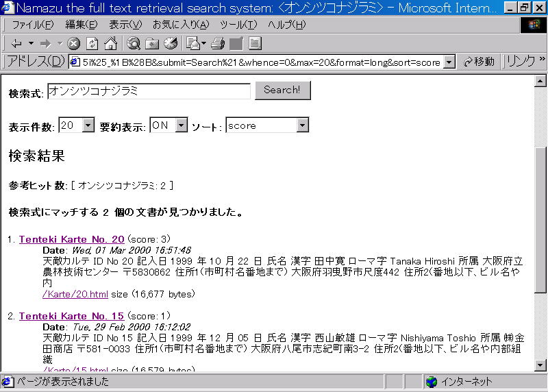The height and width of the screenshot is (392, 548).
Task: Click the 検索式 search text field
Action: [x=149, y=91]
